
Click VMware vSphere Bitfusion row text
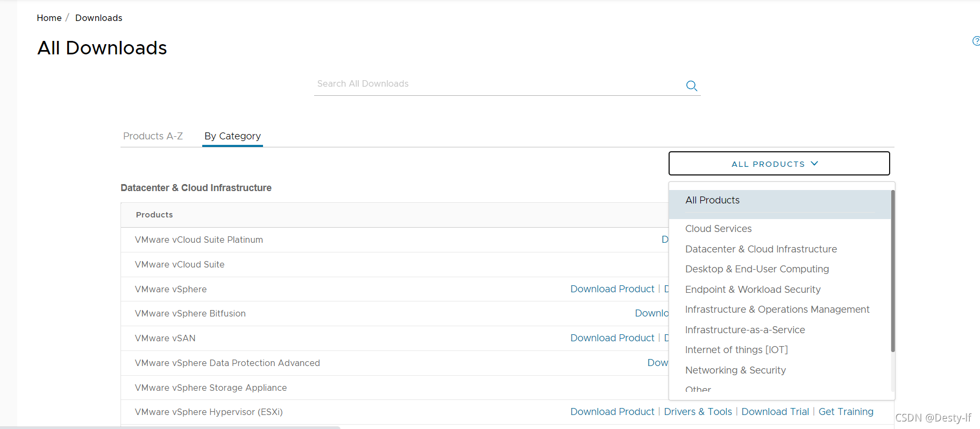tap(190, 314)
